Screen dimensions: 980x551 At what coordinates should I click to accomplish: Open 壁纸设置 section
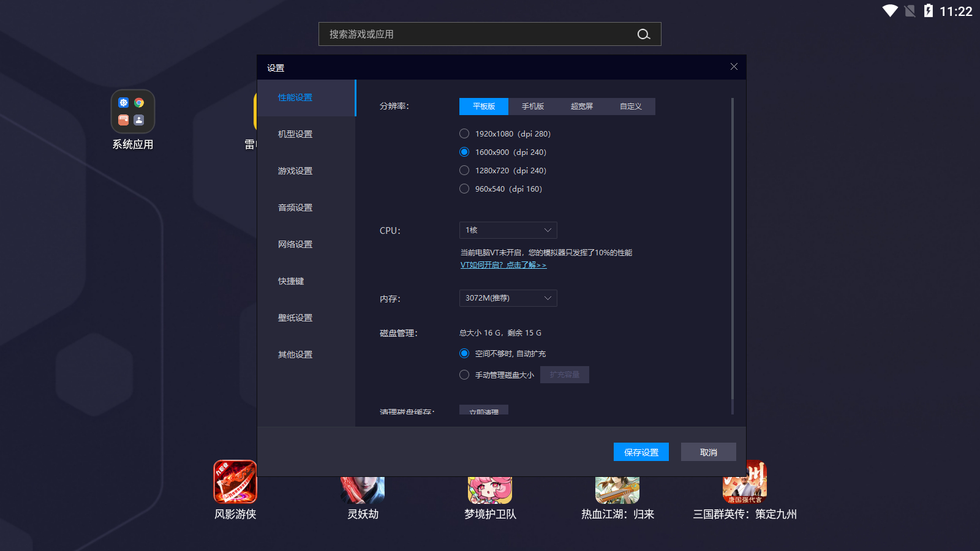(306, 318)
